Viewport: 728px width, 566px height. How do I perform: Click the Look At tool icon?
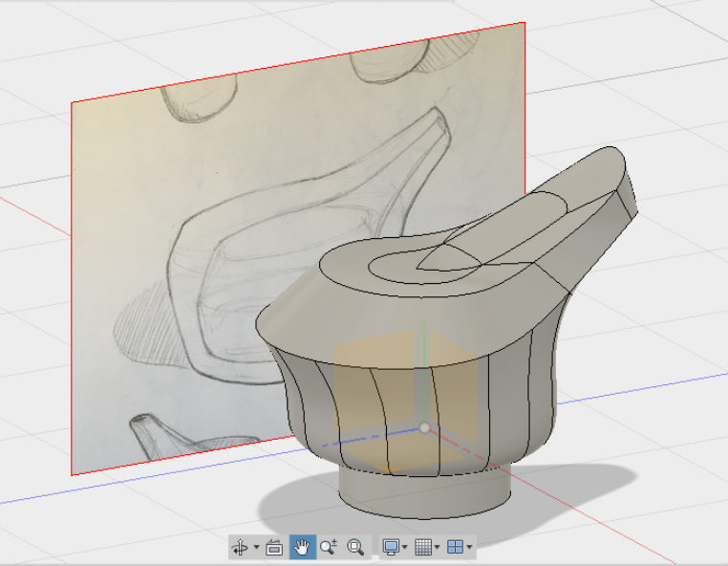(274, 547)
